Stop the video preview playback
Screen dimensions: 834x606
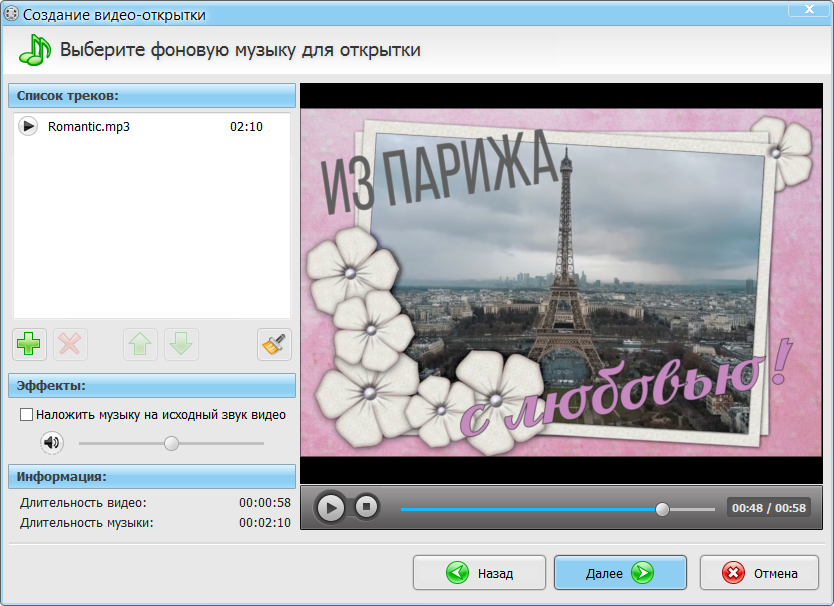click(x=366, y=507)
